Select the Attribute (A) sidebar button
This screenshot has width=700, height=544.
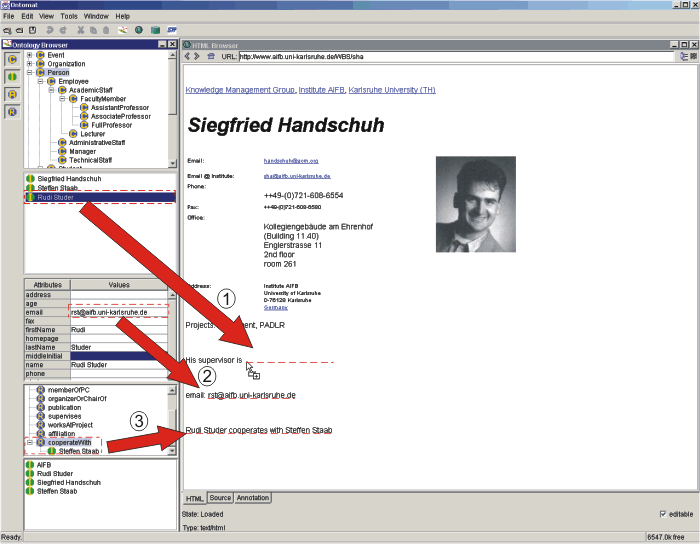pyautogui.click(x=12, y=94)
